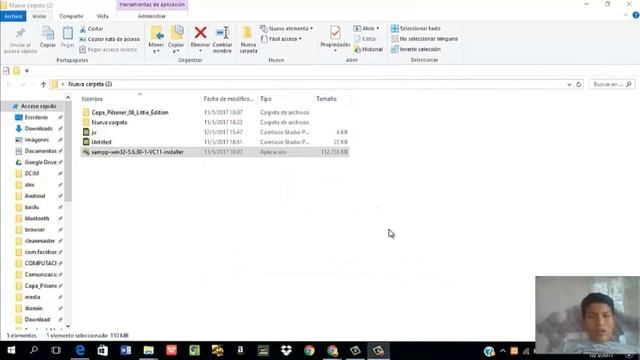640x360 pixels.
Task: Select the js Camtasia file
Action: [x=215, y=132]
